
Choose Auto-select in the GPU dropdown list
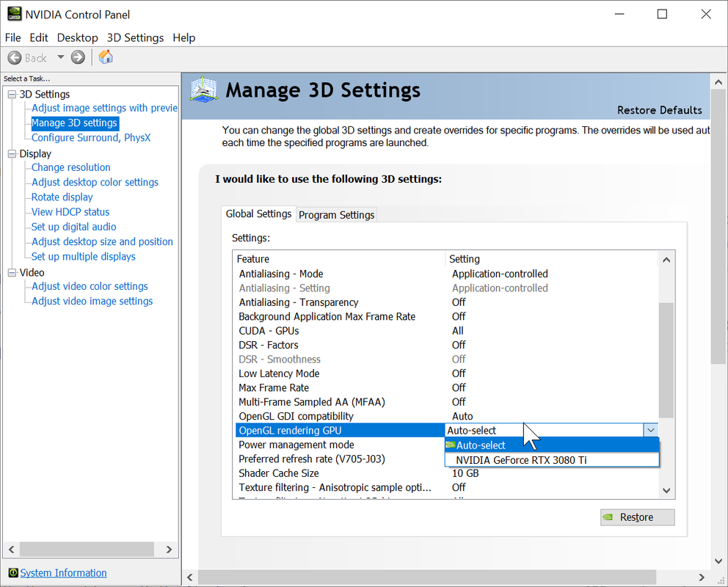pyautogui.click(x=552, y=445)
